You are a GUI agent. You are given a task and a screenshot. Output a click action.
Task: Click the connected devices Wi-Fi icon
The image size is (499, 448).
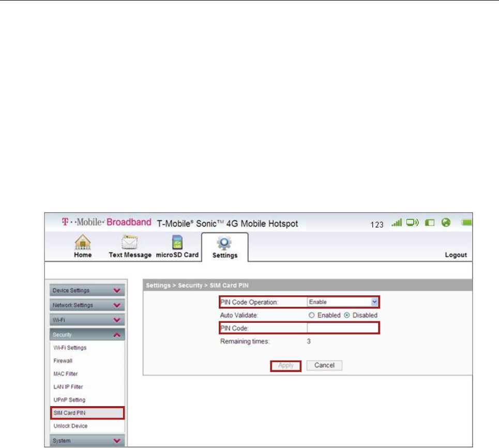(x=413, y=222)
